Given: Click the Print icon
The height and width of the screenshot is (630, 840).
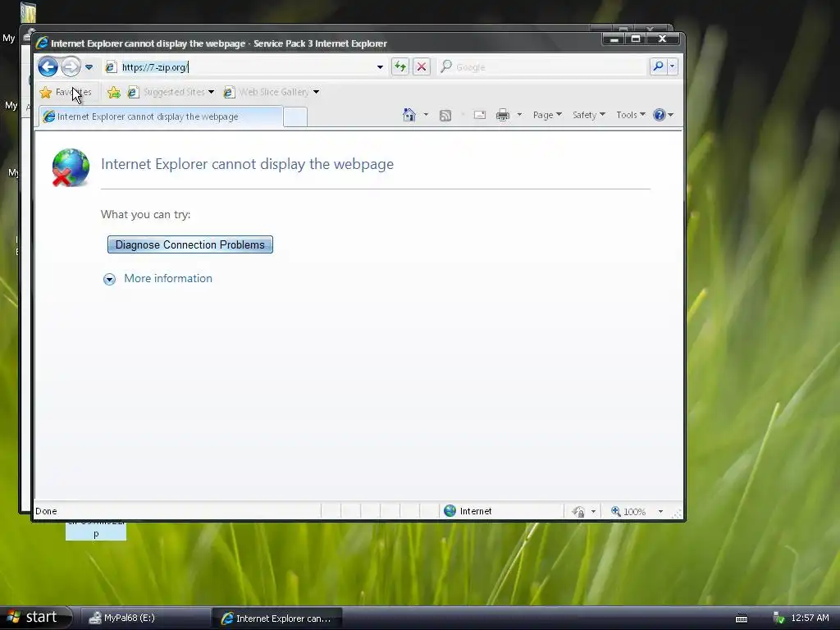Looking at the screenshot, I should 503,115.
